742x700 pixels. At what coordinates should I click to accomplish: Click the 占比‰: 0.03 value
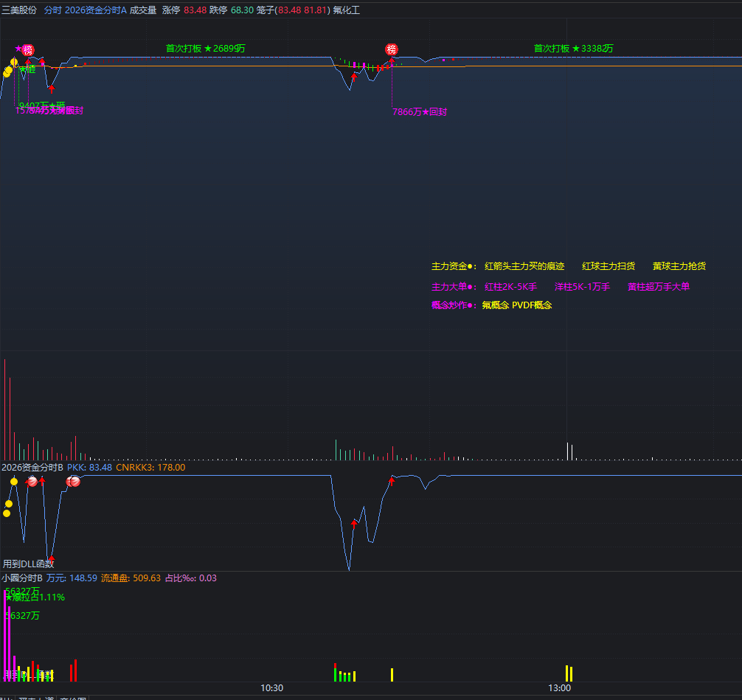point(191,578)
